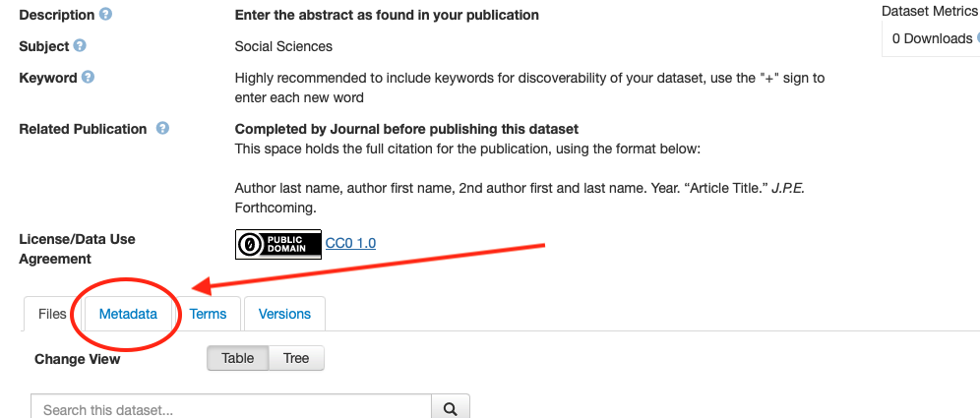The image size is (980, 418).
Task: Open the CC0 1.0 license link
Action: coord(350,243)
